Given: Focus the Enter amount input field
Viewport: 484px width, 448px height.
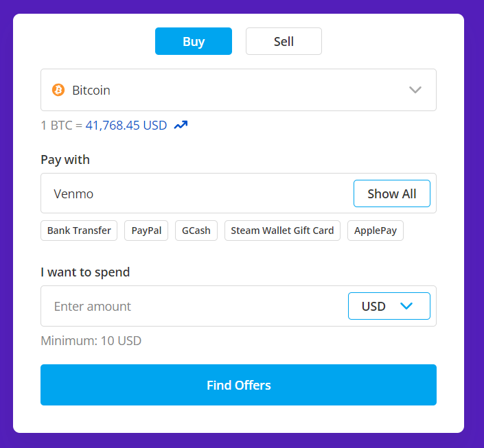Looking at the screenshot, I should coord(192,306).
